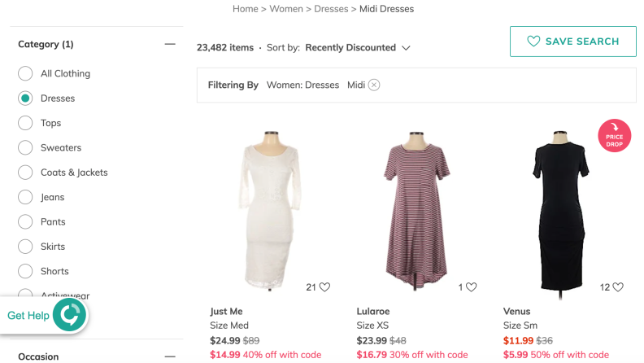This screenshot has height=363, width=644.
Task: Click heart icon on Lularoe striped dress
Action: (471, 287)
